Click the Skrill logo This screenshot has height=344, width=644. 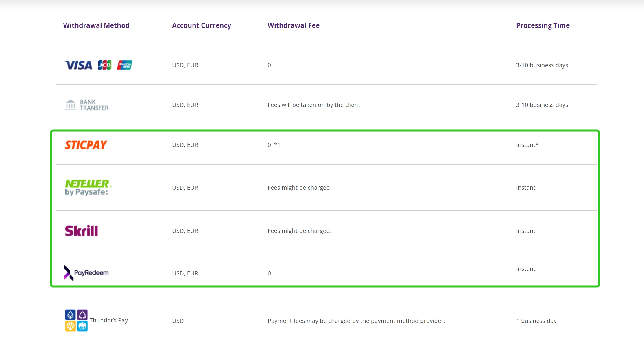pyautogui.click(x=82, y=231)
